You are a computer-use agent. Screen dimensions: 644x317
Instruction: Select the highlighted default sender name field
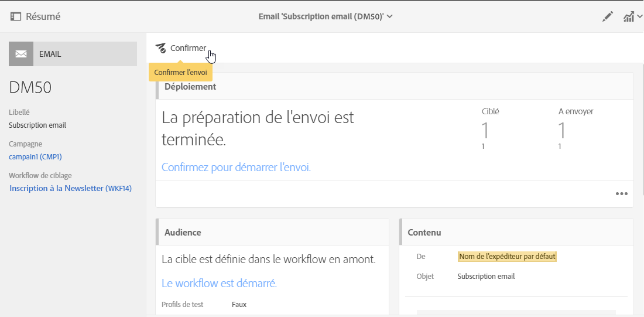tap(506, 257)
